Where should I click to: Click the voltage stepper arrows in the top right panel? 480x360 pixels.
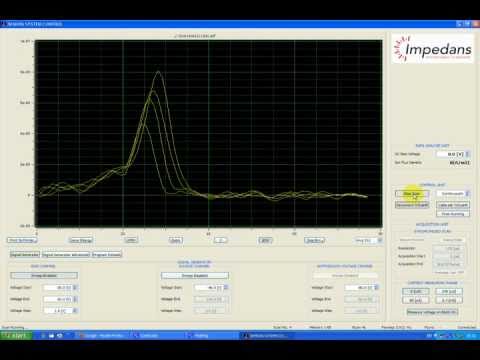pyautogui.click(x=467, y=154)
